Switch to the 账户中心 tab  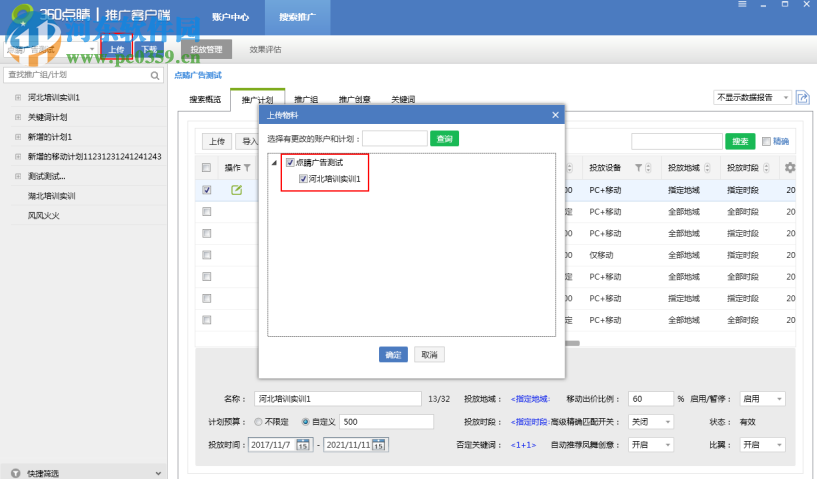230,17
